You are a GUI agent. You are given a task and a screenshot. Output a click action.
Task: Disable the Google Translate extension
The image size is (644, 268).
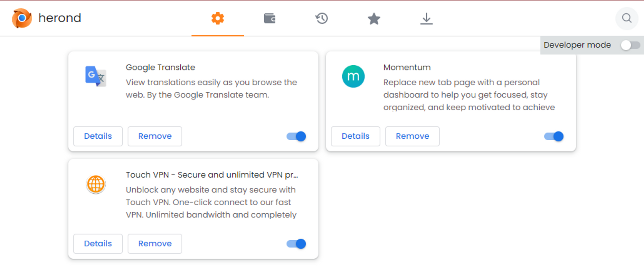pyautogui.click(x=296, y=136)
